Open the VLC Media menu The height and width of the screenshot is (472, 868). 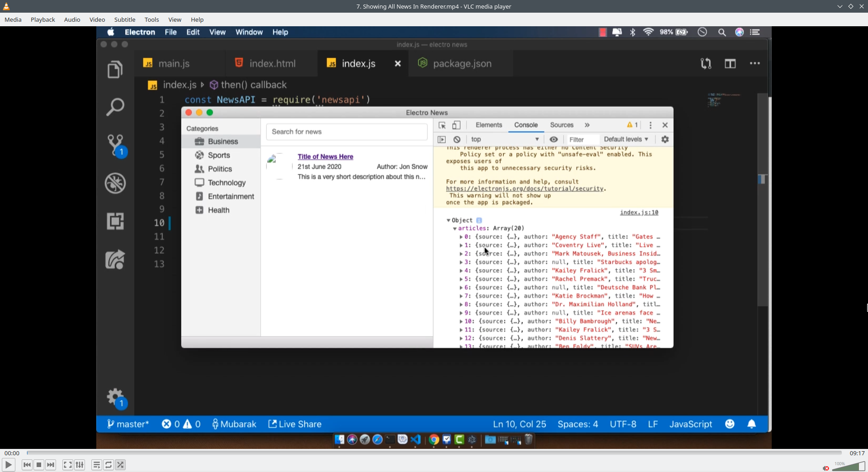pos(13,19)
